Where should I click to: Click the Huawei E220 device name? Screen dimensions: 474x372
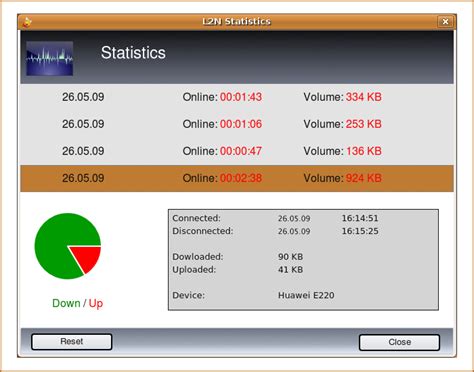click(306, 295)
